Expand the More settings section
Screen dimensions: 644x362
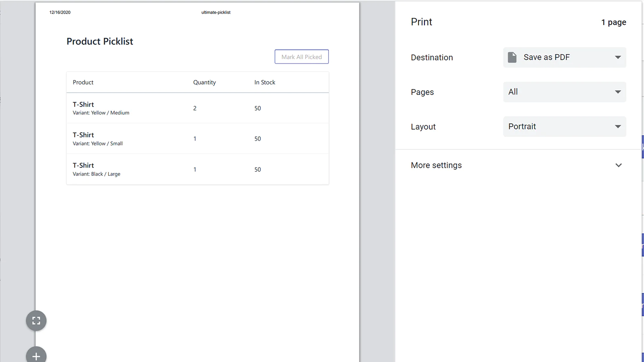(x=436, y=165)
